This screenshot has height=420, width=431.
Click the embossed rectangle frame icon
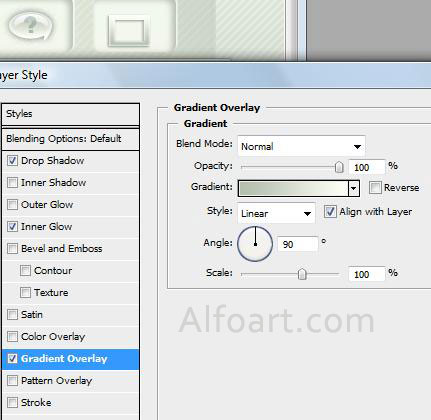pyautogui.click(x=128, y=32)
